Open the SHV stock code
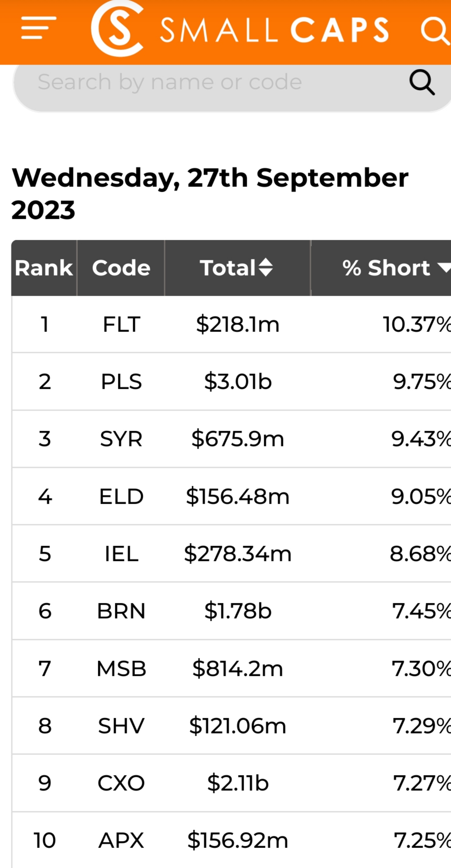The height and width of the screenshot is (868, 451). coord(121,726)
